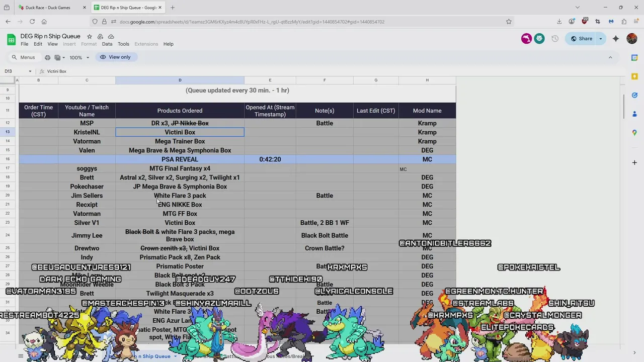Go to browser home page

pyautogui.click(x=44, y=22)
